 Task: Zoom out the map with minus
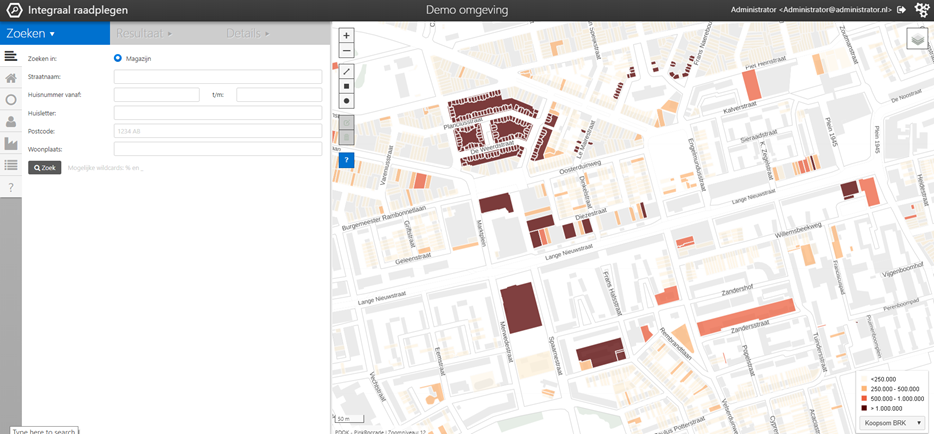[x=347, y=51]
